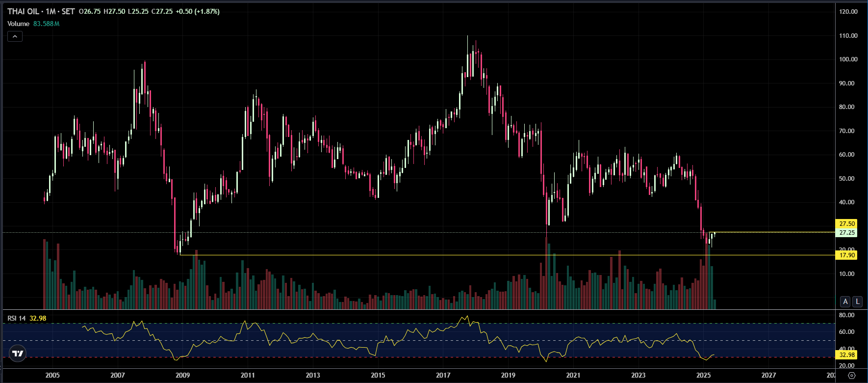Image resolution: width=868 pixels, height=383 pixels.
Task: Click 2025 on the time axis
Action: pos(704,375)
